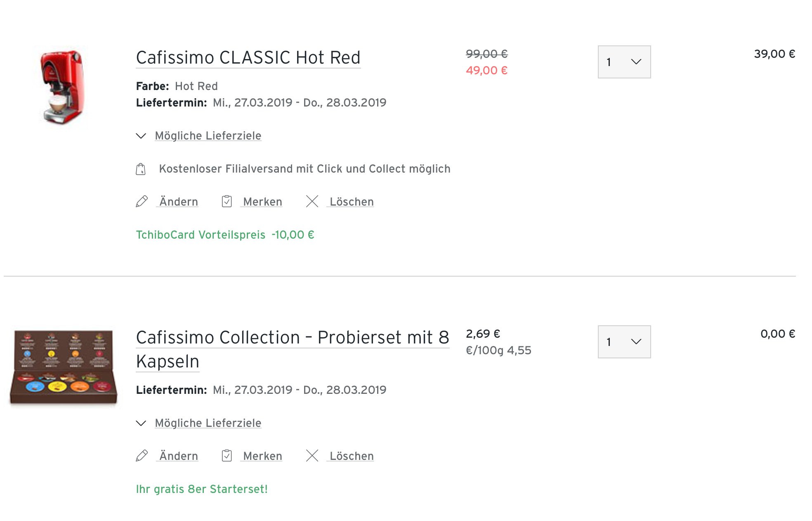Click Merken link for Probierset item
This screenshot has height=521, width=812.
click(x=262, y=456)
